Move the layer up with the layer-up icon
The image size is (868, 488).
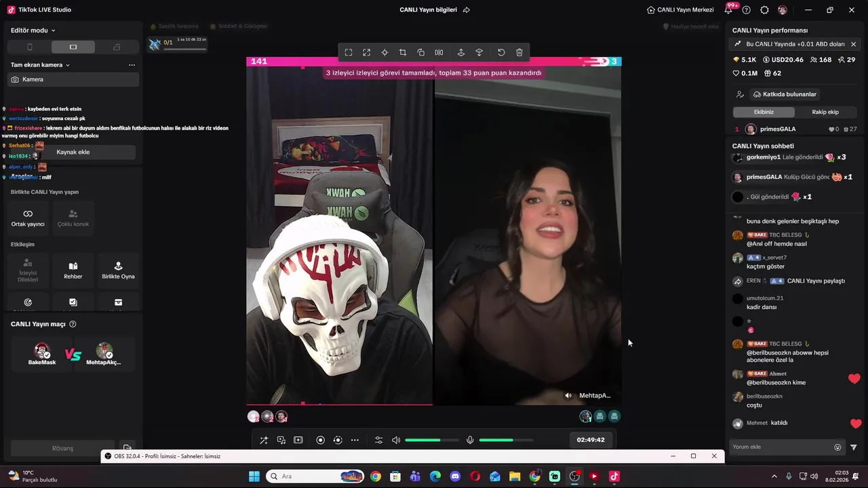click(x=461, y=53)
